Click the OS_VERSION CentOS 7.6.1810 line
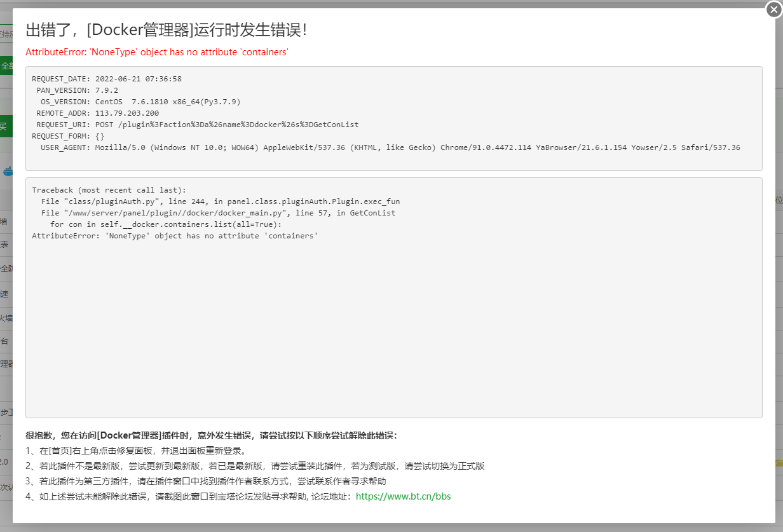The height and width of the screenshot is (532, 783). pyautogui.click(x=140, y=102)
